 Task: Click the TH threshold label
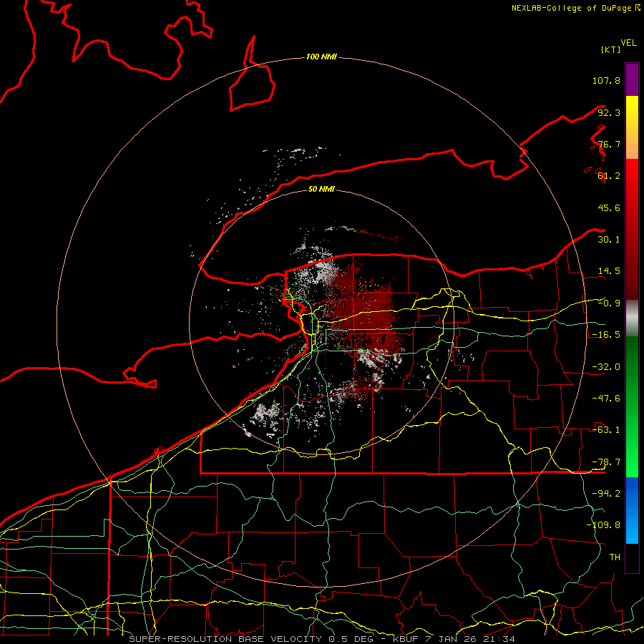615,557
